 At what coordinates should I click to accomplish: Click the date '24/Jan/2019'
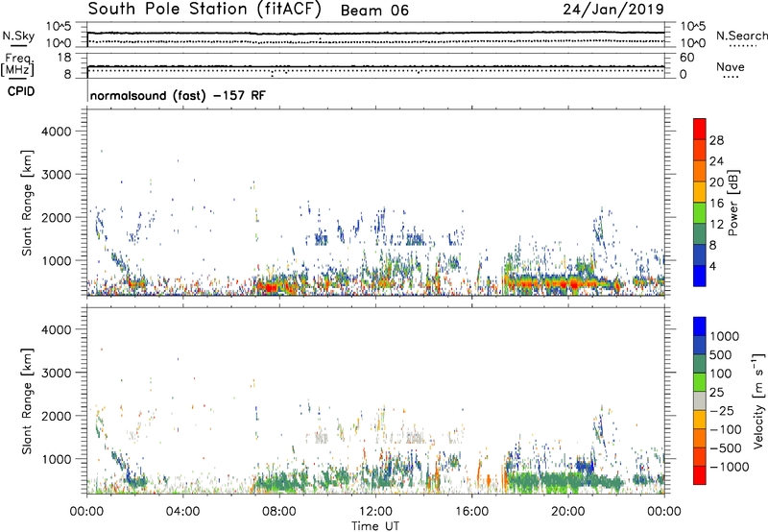click(613, 10)
